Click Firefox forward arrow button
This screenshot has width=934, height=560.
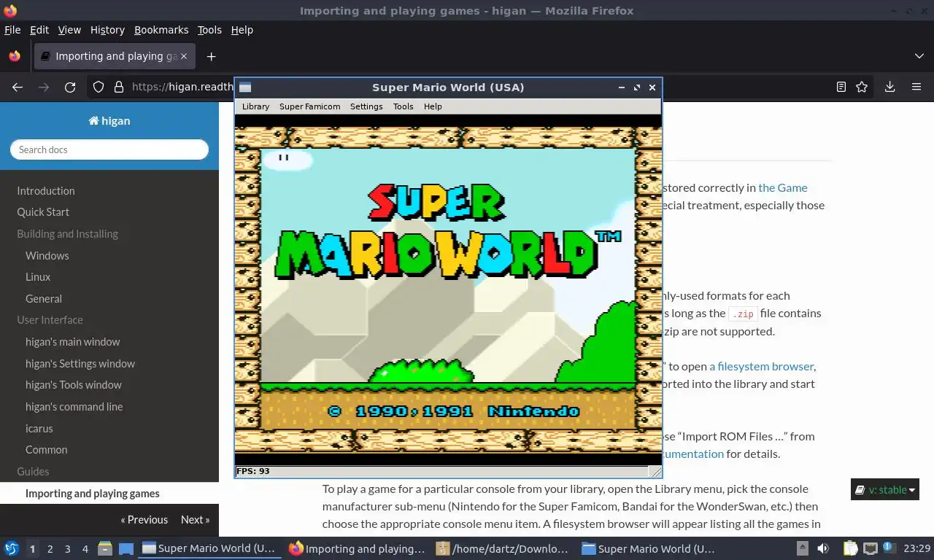click(x=44, y=87)
